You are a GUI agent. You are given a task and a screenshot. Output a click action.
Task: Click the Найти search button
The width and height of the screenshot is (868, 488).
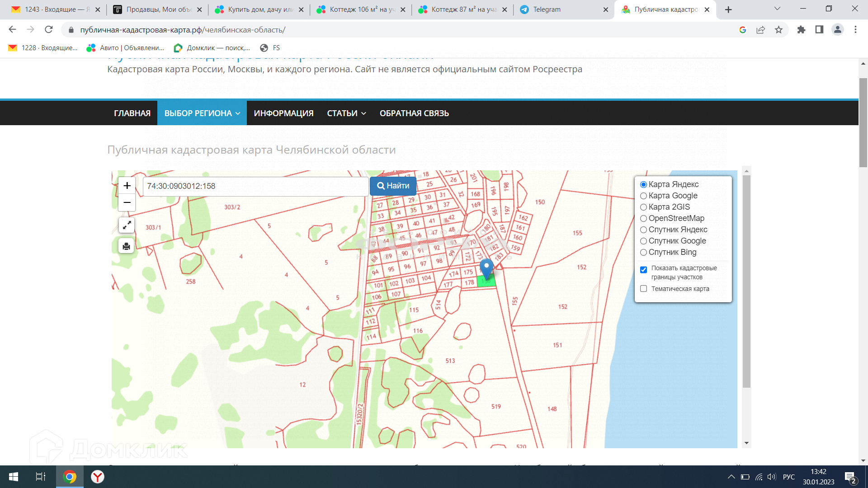[393, 186]
